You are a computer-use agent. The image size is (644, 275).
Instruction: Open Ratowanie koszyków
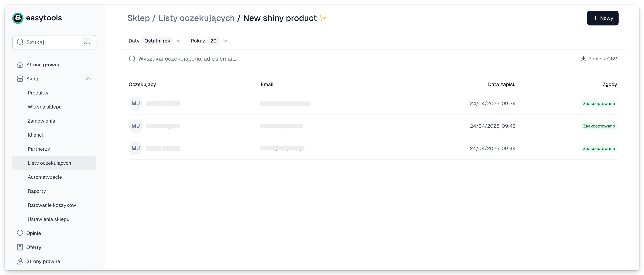tap(54, 205)
